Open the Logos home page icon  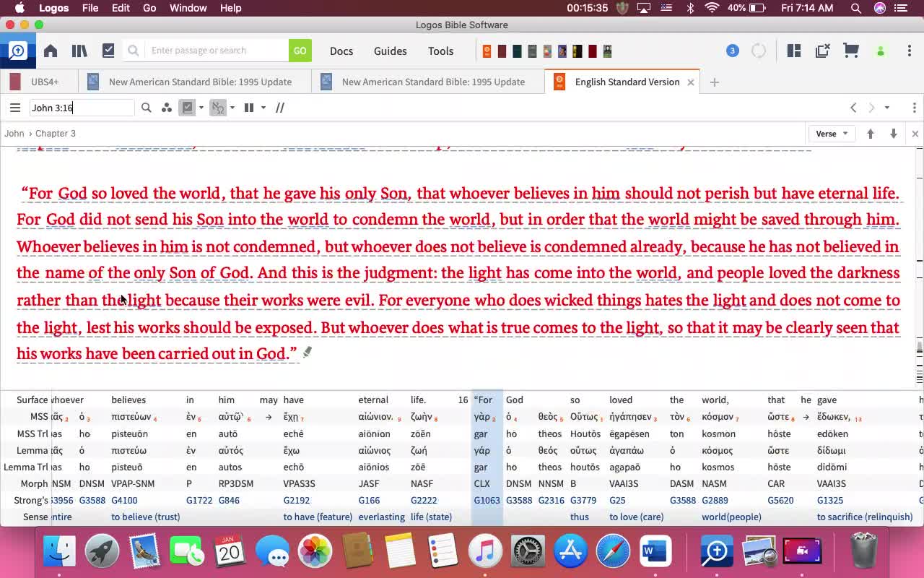[50, 51]
